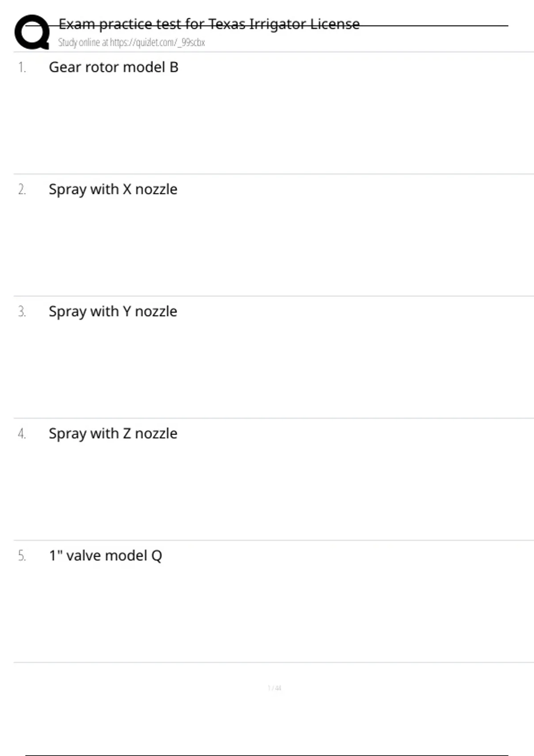Screen dimensions: 534x756
Task: Select item number 4 marker
Action: click(x=22, y=434)
